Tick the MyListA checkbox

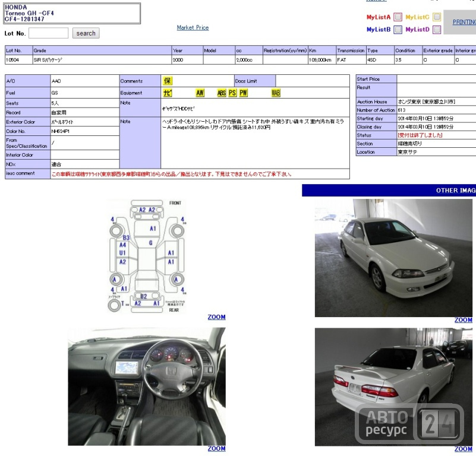tap(398, 17)
